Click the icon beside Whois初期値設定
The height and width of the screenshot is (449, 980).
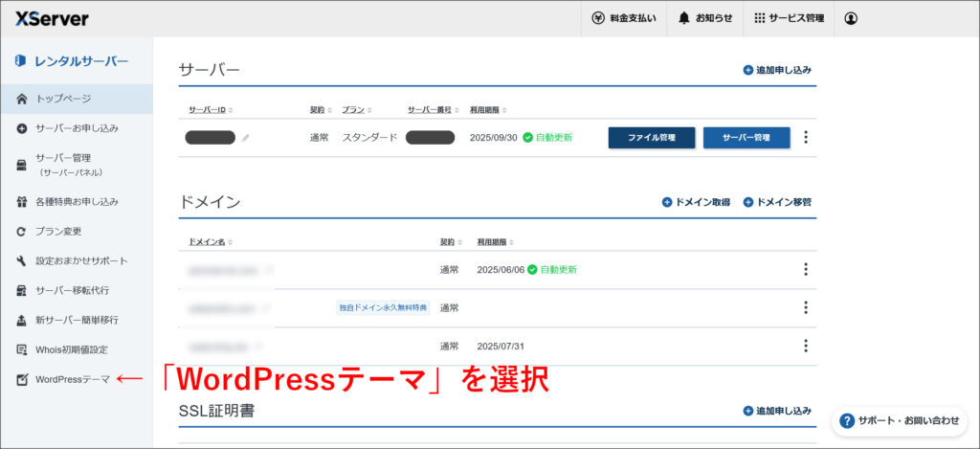point(22,349)
